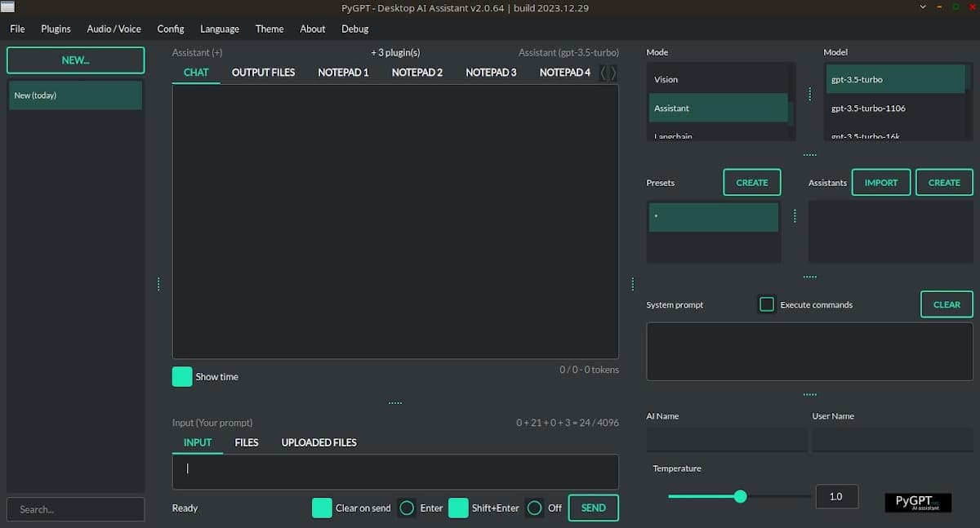Import an assistant
This screenshot has height=528, width=980.
880,182
